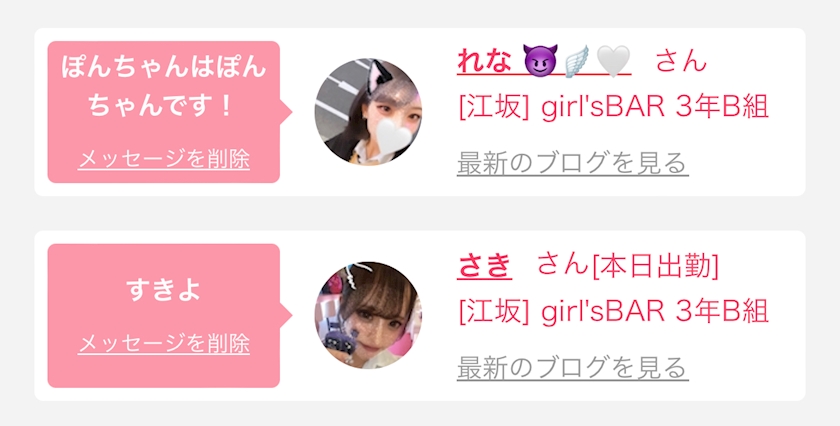Click the 本日出勤 status label

[655, 266]
